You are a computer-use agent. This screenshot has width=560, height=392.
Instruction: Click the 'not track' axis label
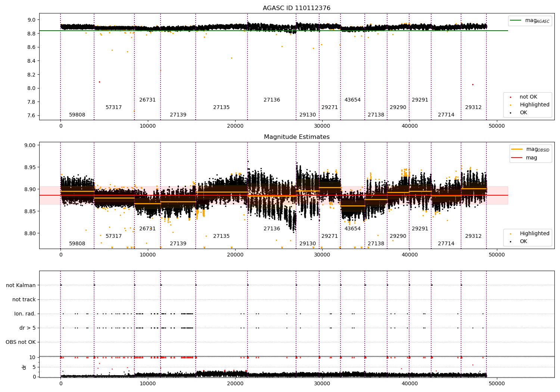click(24, 299)
